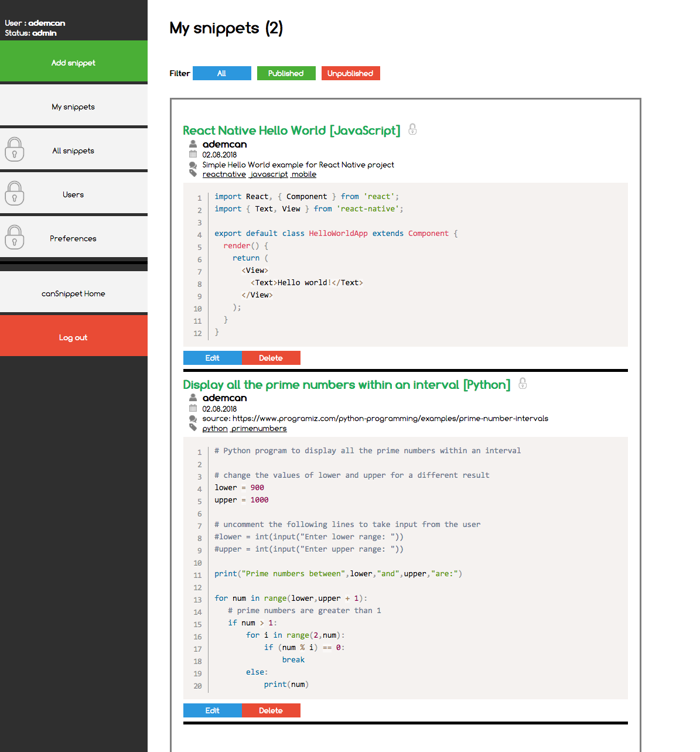Open the python tag link

point(214,428)
